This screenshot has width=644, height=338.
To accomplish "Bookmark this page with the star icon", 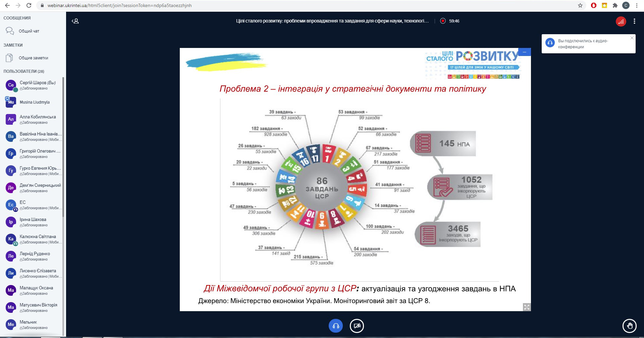I will (x=580, y=5).
